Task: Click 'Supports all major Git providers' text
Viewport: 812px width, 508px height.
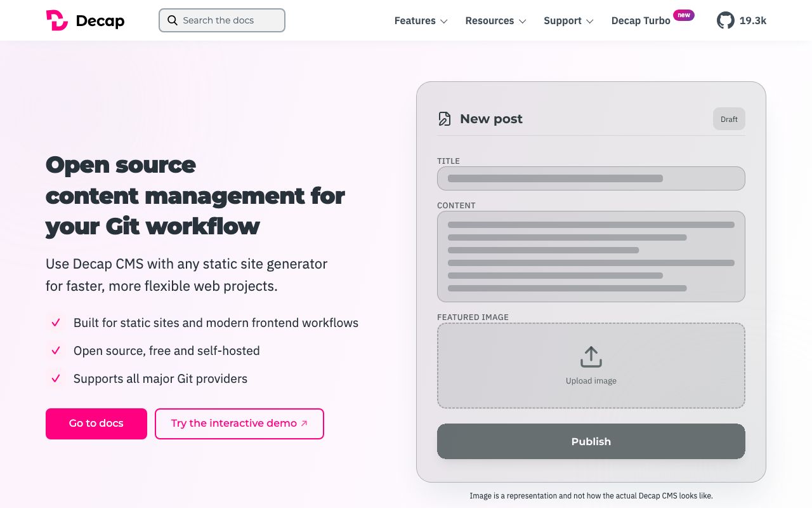Action: tap(160, 378)
